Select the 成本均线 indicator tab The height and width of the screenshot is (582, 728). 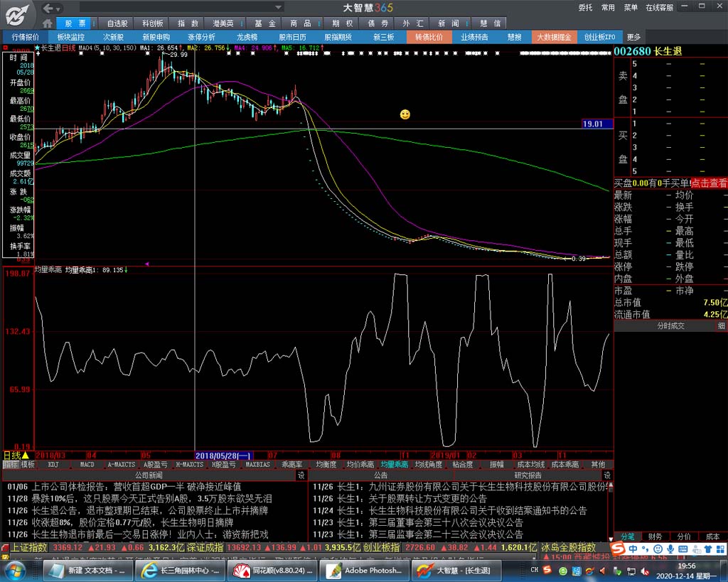tap(530, 464)
